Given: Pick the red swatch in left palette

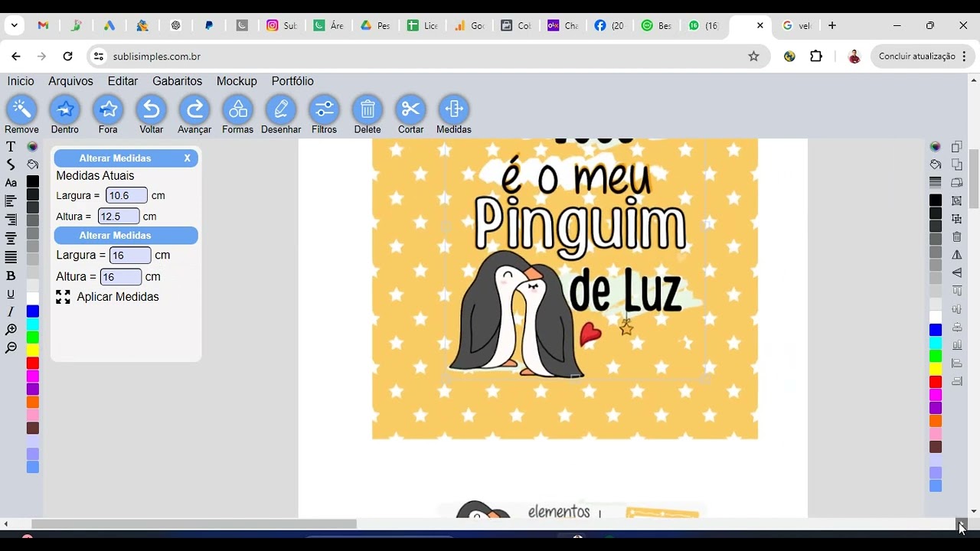Looking at the screenshot, I should tap(33, 364).
